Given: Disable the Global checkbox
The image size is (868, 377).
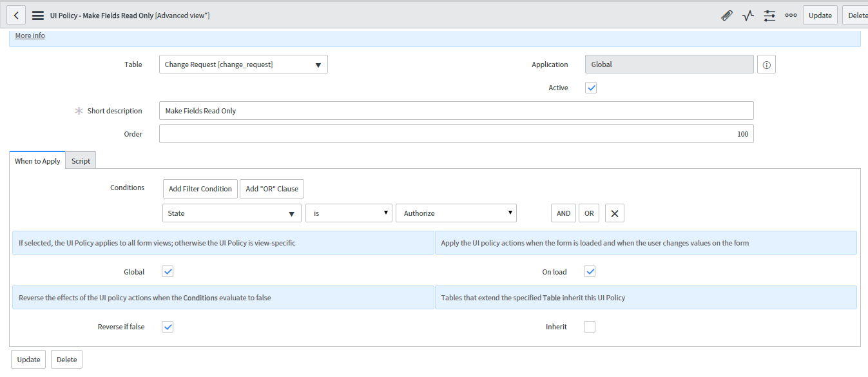Looking at the screenshot, I should [168, 271].
